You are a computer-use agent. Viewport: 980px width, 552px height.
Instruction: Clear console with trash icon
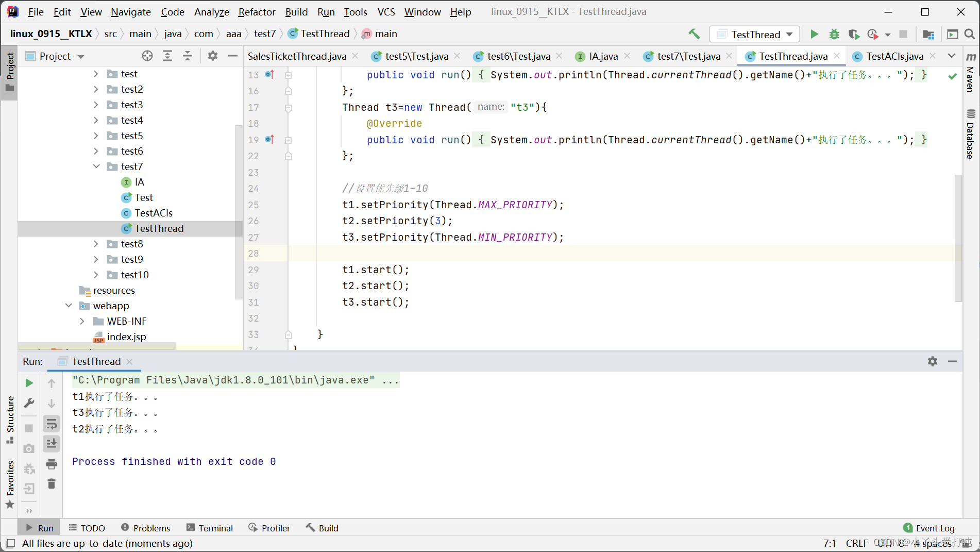(x=52, y=484)
